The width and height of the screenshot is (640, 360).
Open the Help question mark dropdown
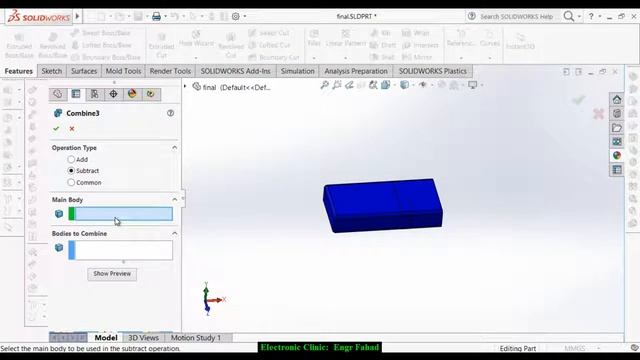pyautogui.click(x=600, y=17)
